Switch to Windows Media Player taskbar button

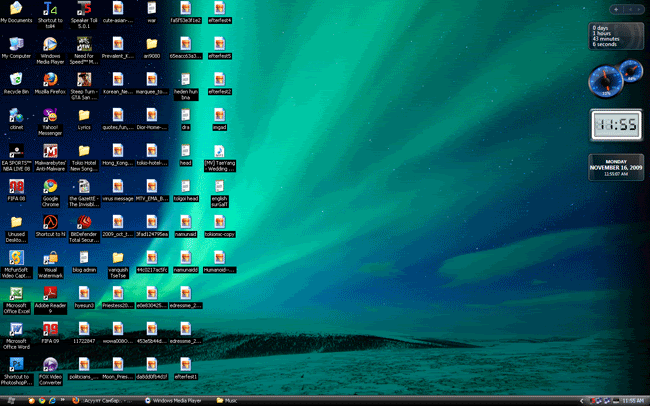[172, 400]
